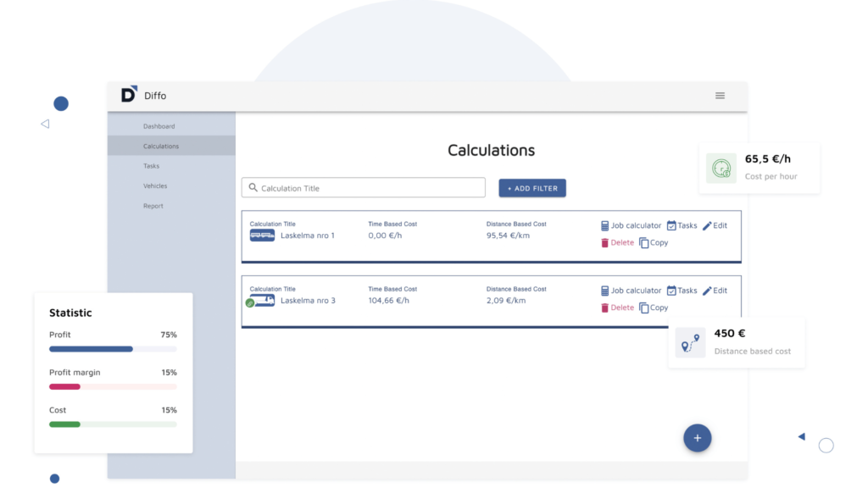Open Job calculator for Laskelma nro 1

click(631, 225)
